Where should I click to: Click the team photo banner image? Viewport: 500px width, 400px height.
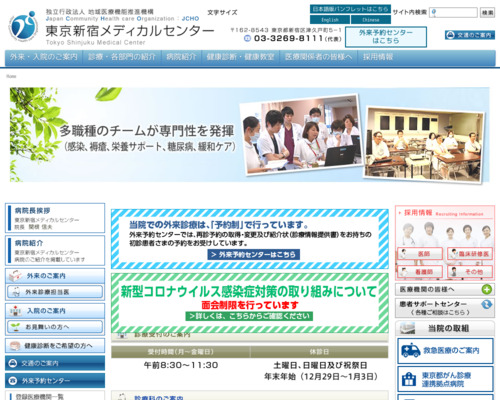(x=302, y=134)
